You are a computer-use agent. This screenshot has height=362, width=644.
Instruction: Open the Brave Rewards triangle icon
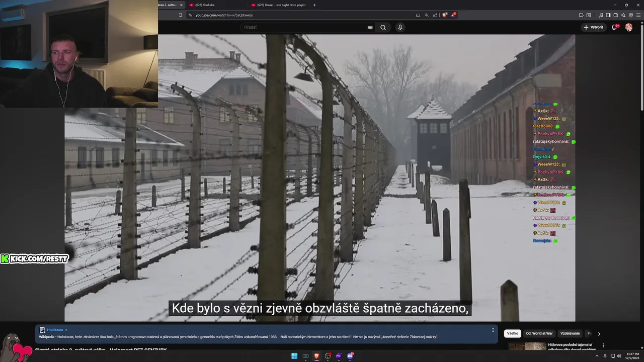click(x=453, y=15)
